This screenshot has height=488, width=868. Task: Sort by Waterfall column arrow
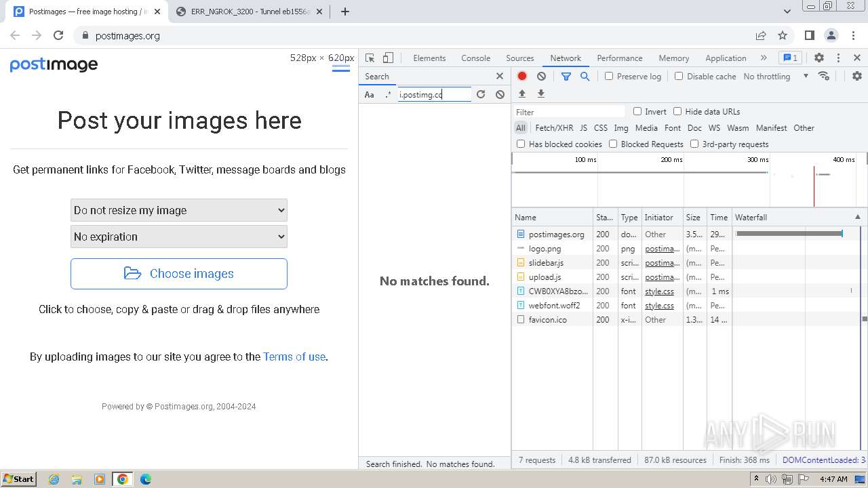857,217
